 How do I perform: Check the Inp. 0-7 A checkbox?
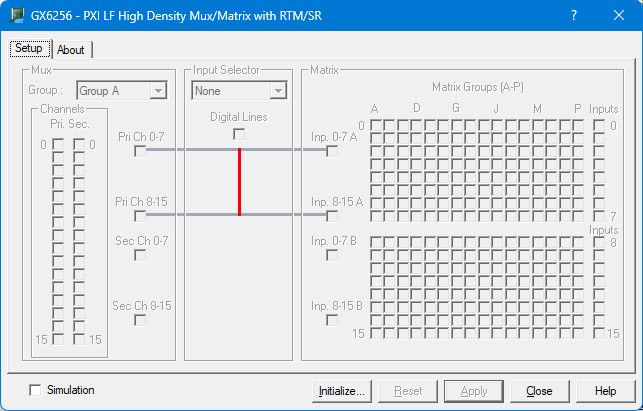(333, 151)
